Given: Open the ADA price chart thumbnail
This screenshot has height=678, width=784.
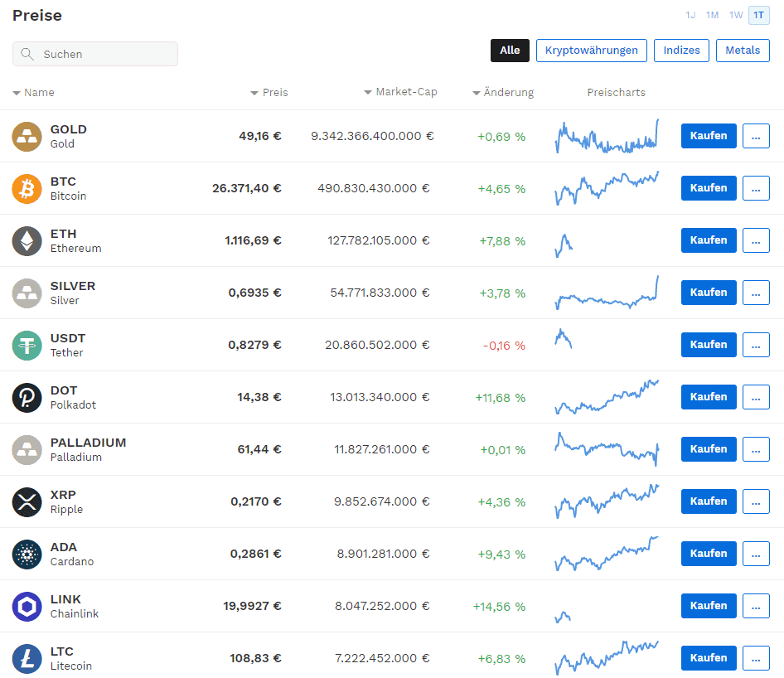Looking at the screenshot, I should click(x=607, y=554).
